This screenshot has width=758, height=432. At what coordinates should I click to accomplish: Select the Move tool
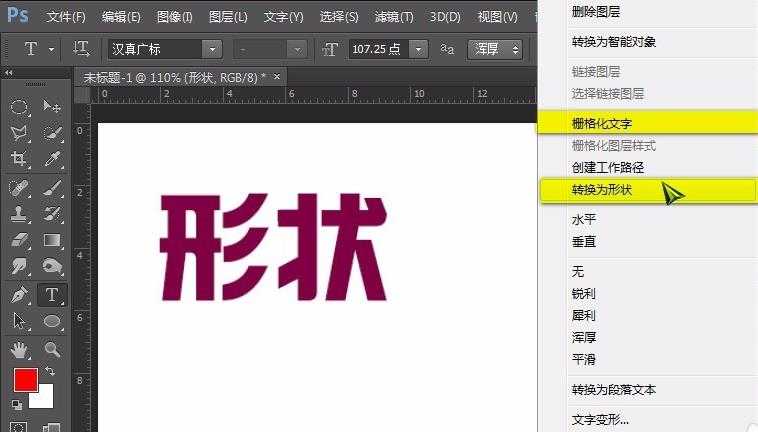(x=52, y=107)
